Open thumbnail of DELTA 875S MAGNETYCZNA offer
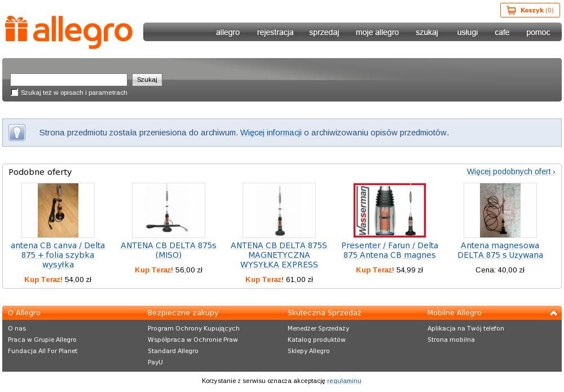The image size is (564, 392). click(279, 210)
